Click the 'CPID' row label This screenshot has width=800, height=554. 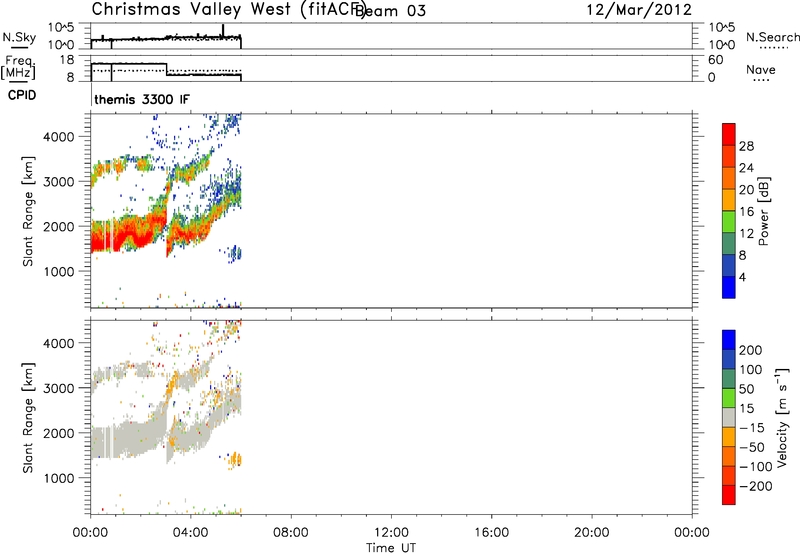22,95
